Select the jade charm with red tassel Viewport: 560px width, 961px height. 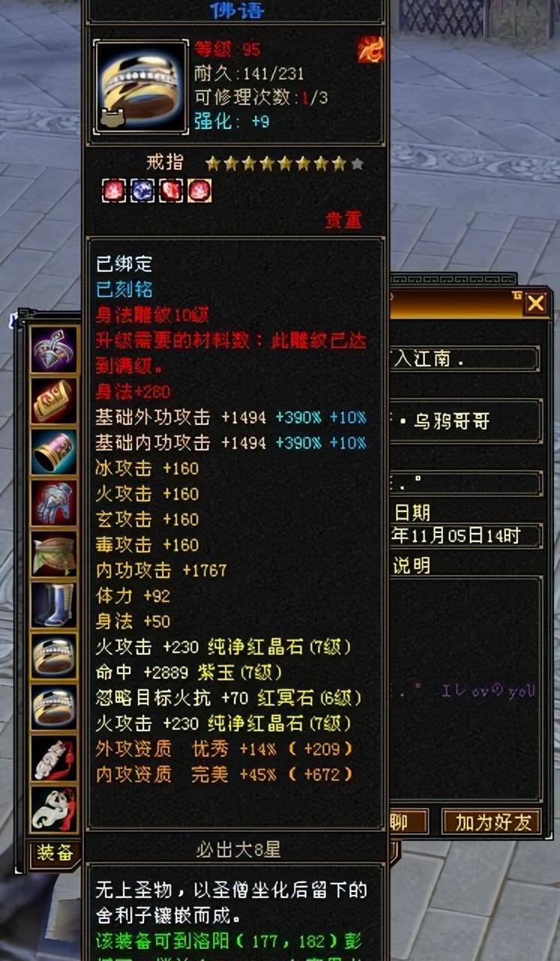click(x=54, y=758)
